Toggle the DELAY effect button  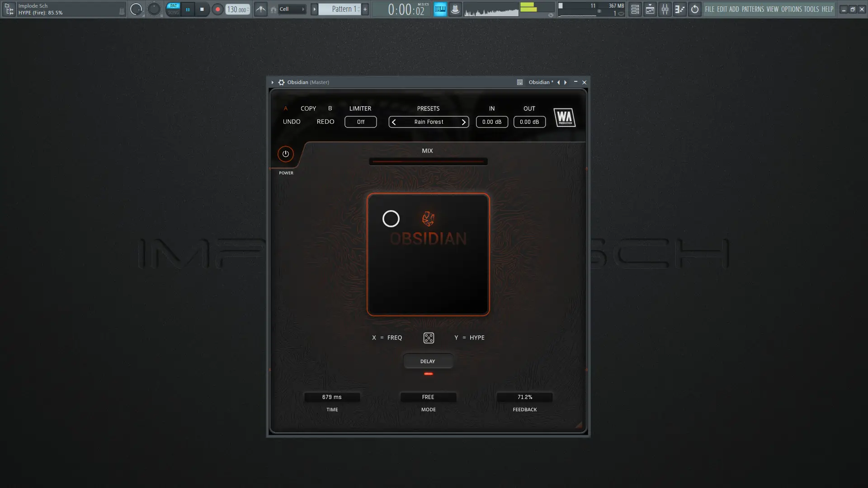(428, 361)
